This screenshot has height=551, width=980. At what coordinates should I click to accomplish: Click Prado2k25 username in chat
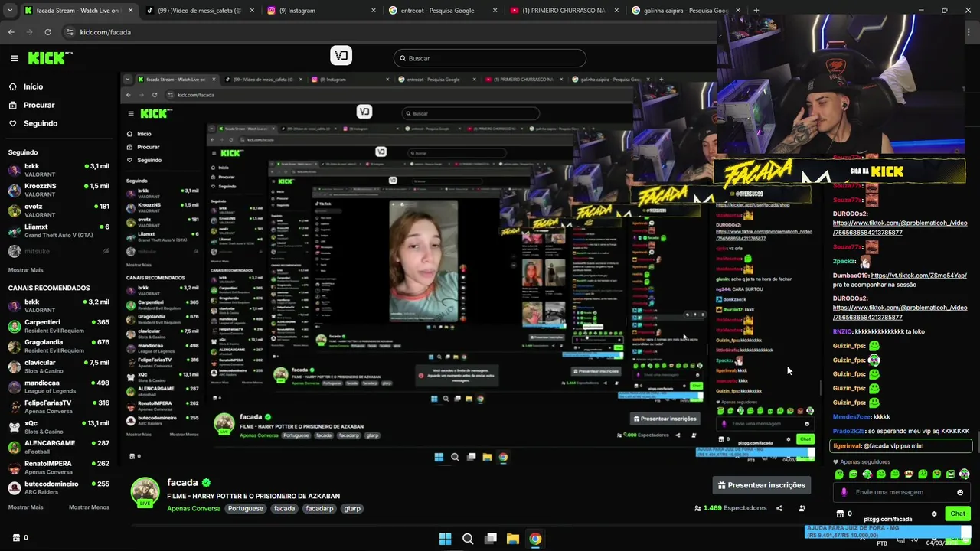(x=848, y=431)
